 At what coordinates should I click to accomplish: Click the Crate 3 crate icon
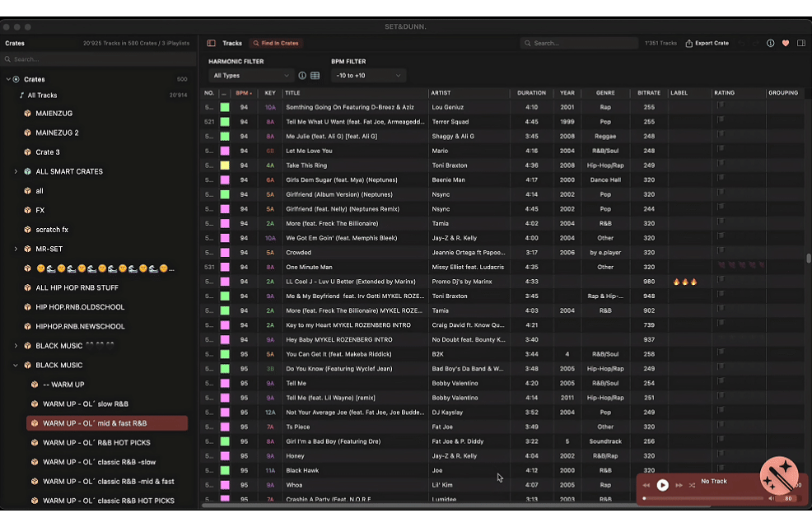pos(27,152)
